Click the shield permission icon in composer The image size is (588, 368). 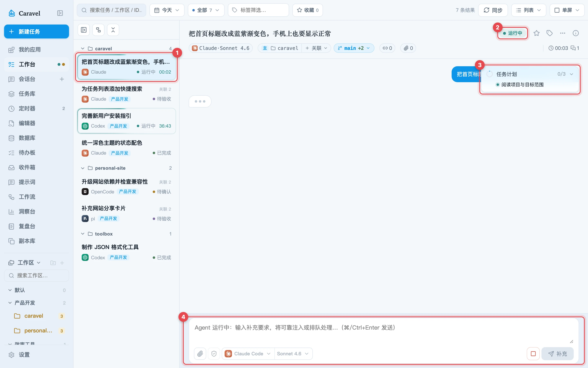point(214,354)
